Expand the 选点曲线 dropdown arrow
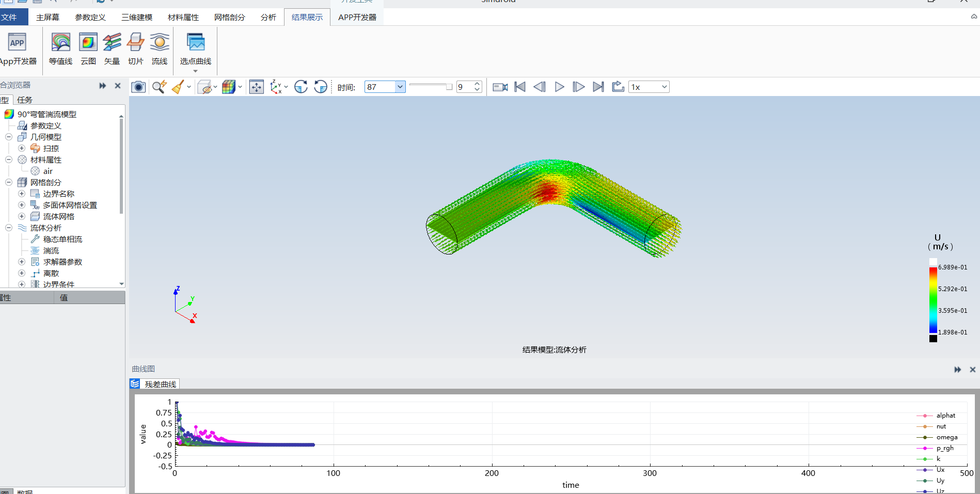This screenshot has width=980, height=494. 195,71
